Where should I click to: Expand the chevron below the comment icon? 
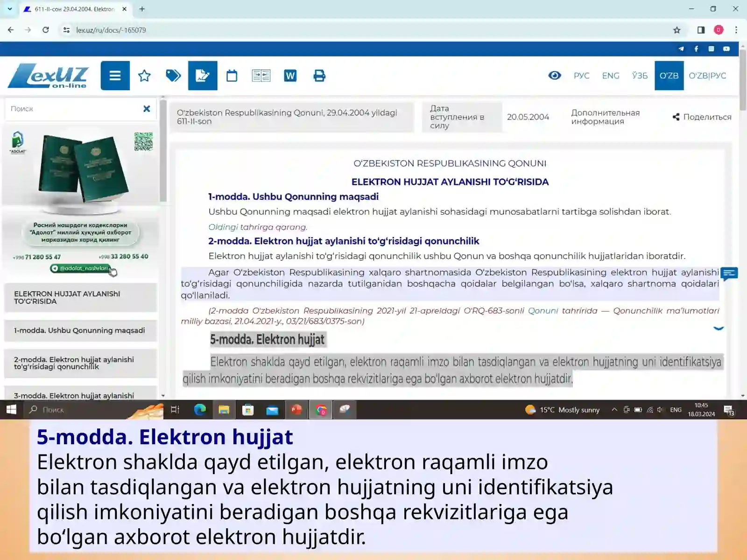pos(719,328)
